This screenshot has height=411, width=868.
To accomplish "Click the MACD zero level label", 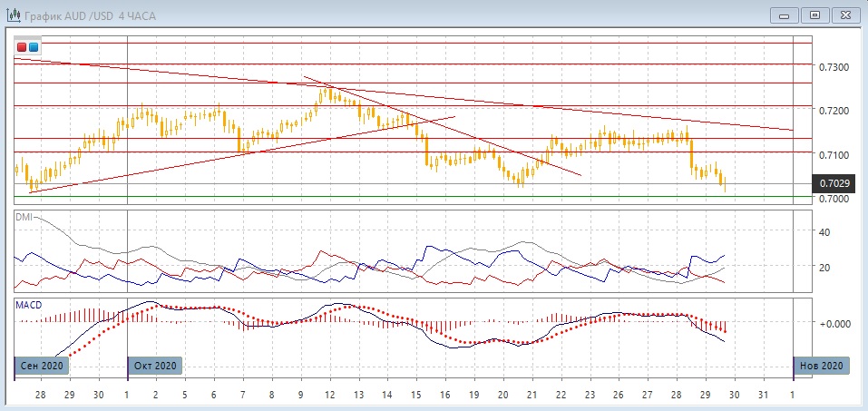I will tap(834, 324).
